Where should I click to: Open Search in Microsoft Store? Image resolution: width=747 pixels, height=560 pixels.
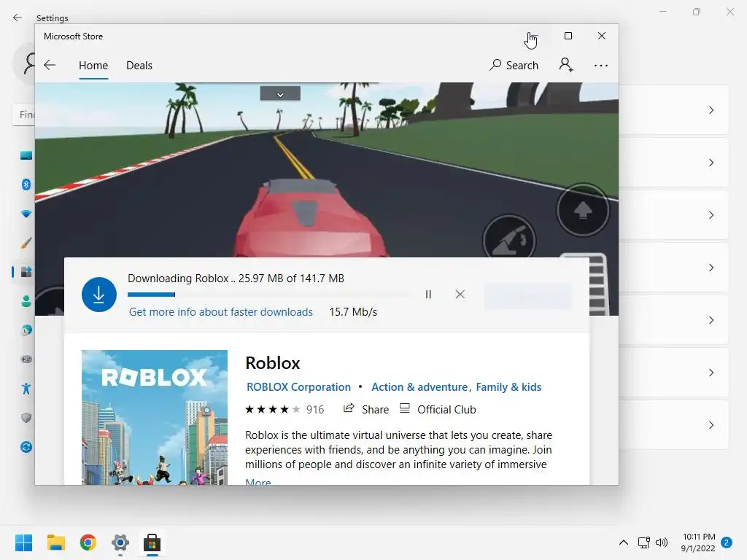(x=514, y=65)
